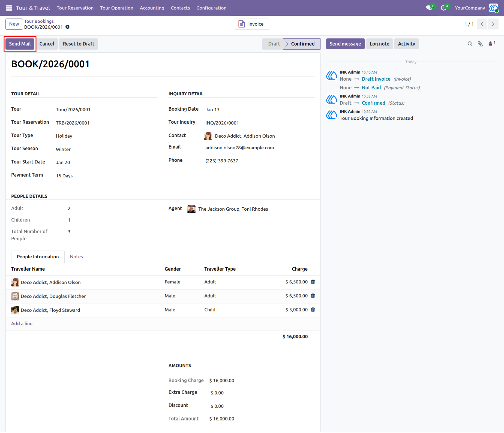This screenshot has width=504, height=433.
Task: Select the People Information tab
Action: 38,257
